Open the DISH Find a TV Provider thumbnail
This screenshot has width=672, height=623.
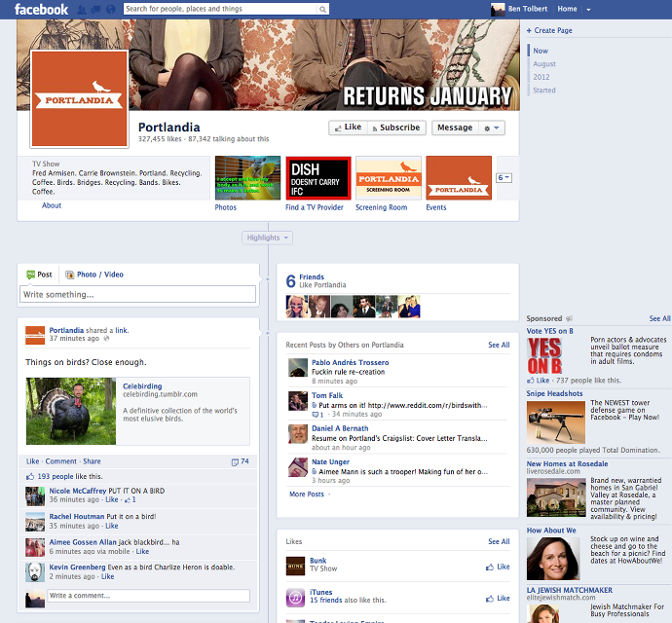[x=318, y=178]
